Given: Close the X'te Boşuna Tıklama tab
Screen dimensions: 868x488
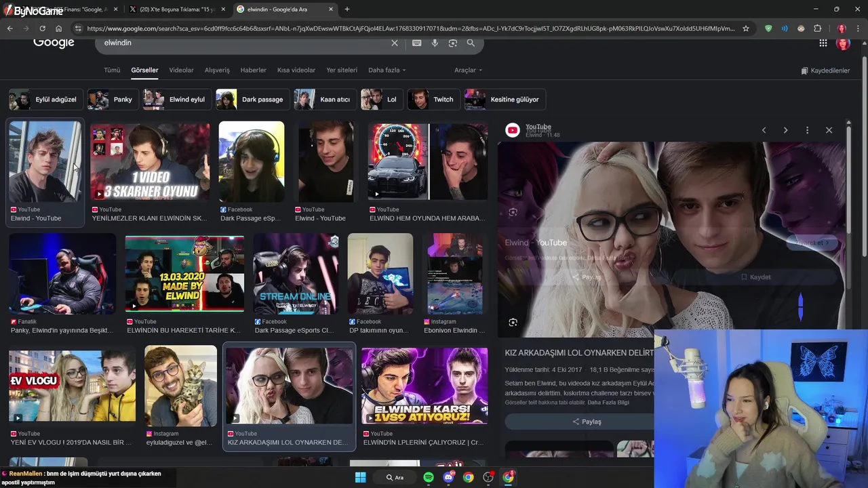Looking at the screenshot, I should coord(223,9).
